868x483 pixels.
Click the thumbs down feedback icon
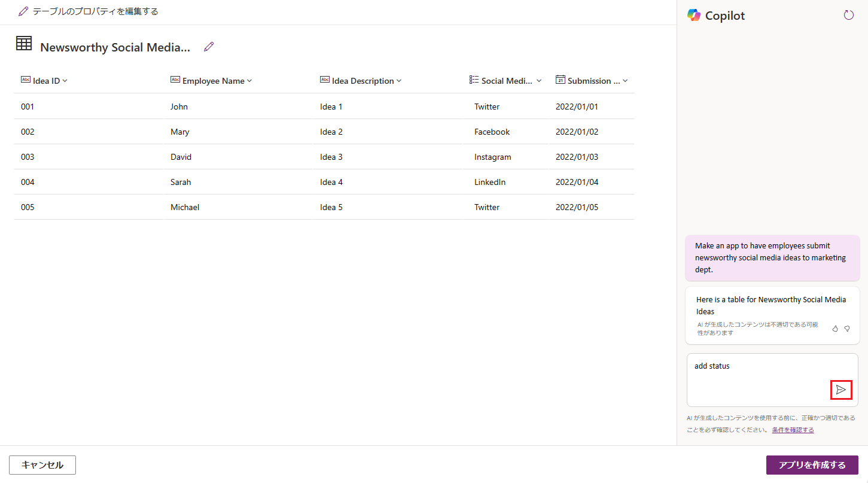point(847,329)
